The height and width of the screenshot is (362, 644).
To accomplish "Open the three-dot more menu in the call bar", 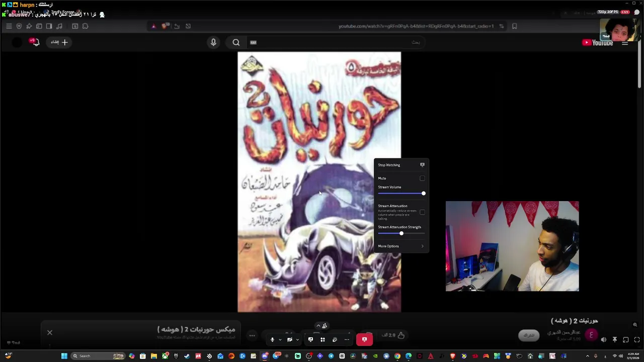I will coord(347,339).
